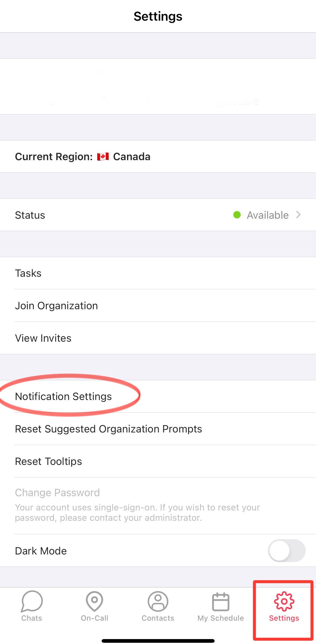
Task: Open the Contacts person icon
Action: point(158,601)
